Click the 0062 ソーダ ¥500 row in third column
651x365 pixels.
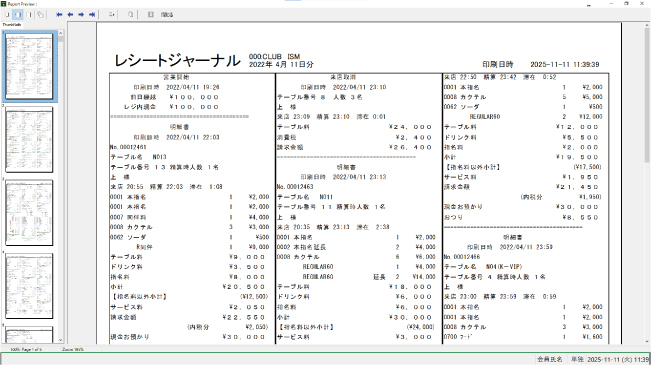[x=523, y=107]
